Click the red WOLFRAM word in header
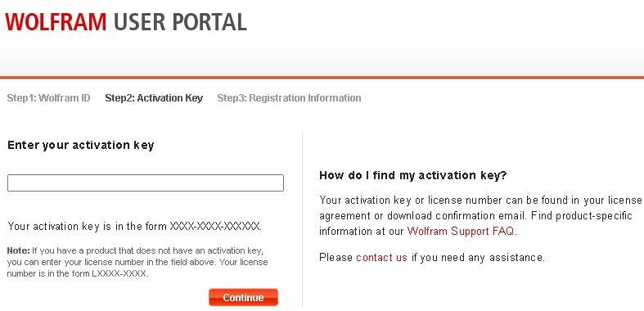This screenshot has height=311, width=644. (56, 22)
